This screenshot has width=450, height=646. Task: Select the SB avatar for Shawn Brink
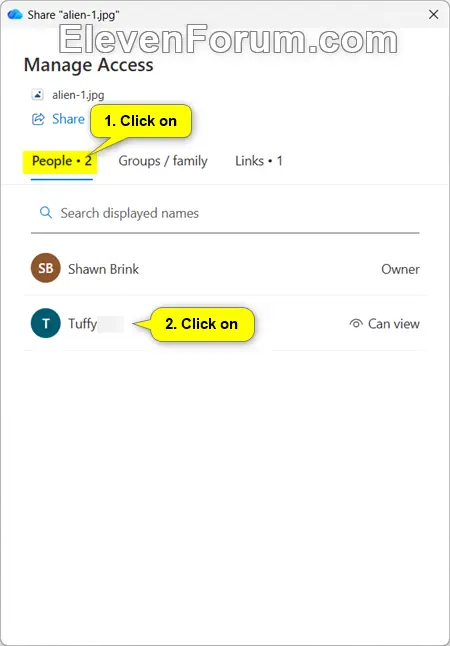point(46,268)
